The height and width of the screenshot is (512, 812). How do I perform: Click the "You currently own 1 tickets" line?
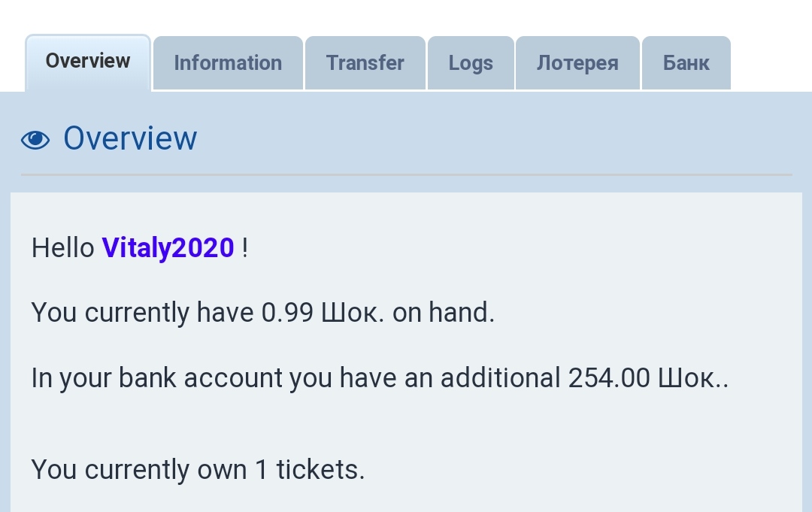(198, 469)
